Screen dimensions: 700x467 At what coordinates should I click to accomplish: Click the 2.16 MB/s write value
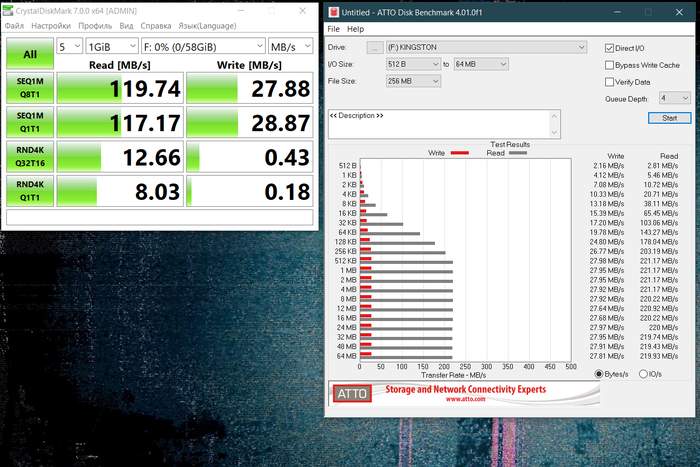[608, 166]
